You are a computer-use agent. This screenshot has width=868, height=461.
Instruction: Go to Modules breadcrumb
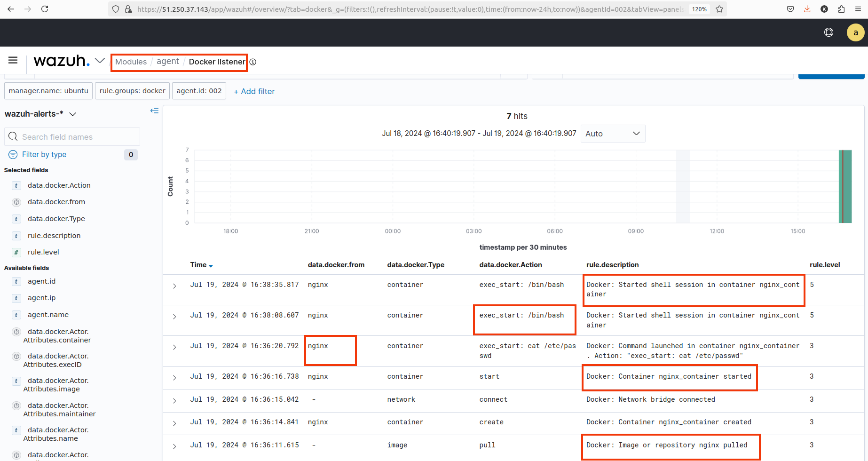pyautogui.click(x=131, y=62)
